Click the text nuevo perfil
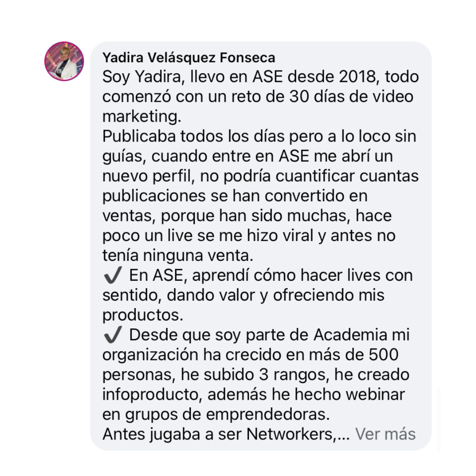476x476 pixels. (x=148, y=176)
